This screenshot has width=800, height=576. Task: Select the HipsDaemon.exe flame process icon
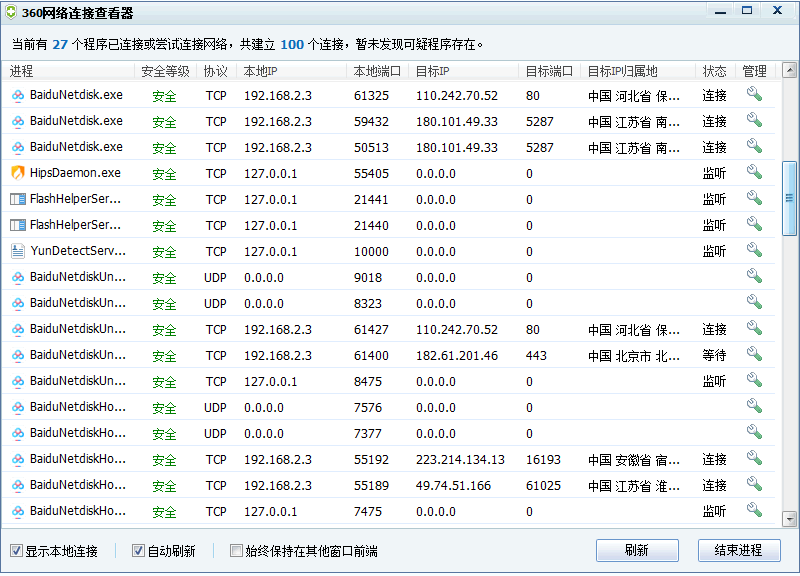(18, 173)
